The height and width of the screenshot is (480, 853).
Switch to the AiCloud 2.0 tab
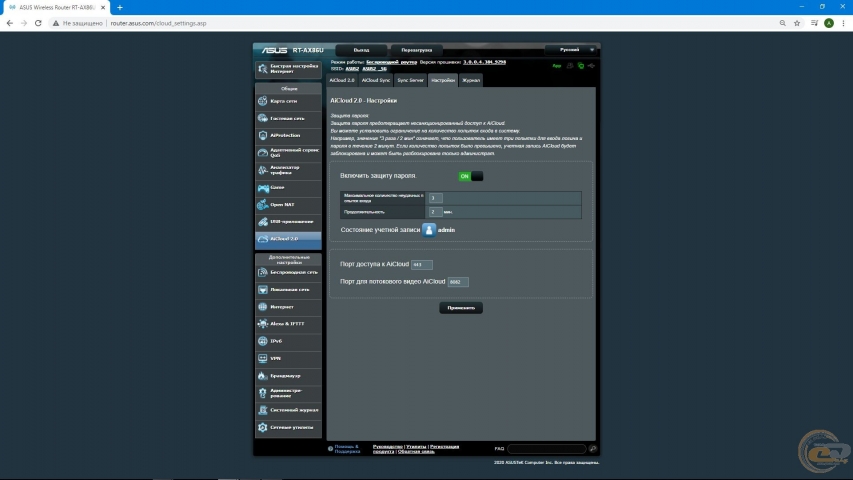click(x=342, y=80)
